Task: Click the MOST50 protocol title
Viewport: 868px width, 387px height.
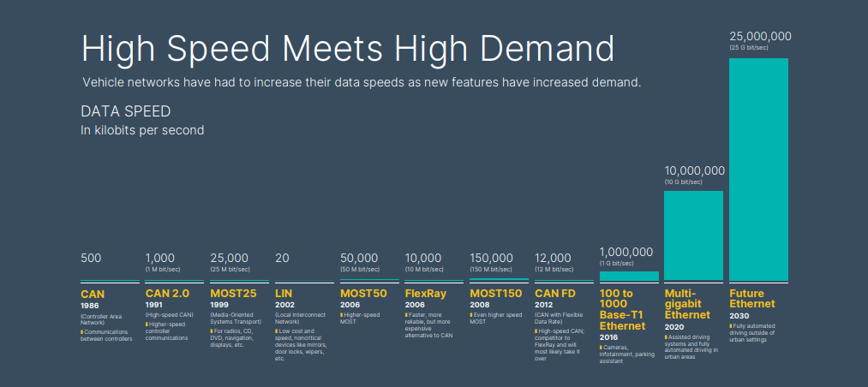Action: [x=363, y=294]
